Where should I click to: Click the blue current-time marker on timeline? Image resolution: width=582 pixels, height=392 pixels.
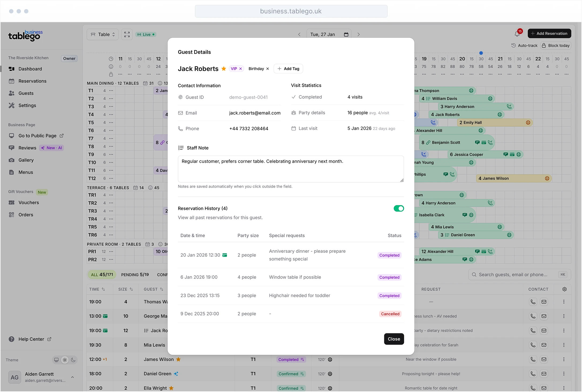coord(481,53)
